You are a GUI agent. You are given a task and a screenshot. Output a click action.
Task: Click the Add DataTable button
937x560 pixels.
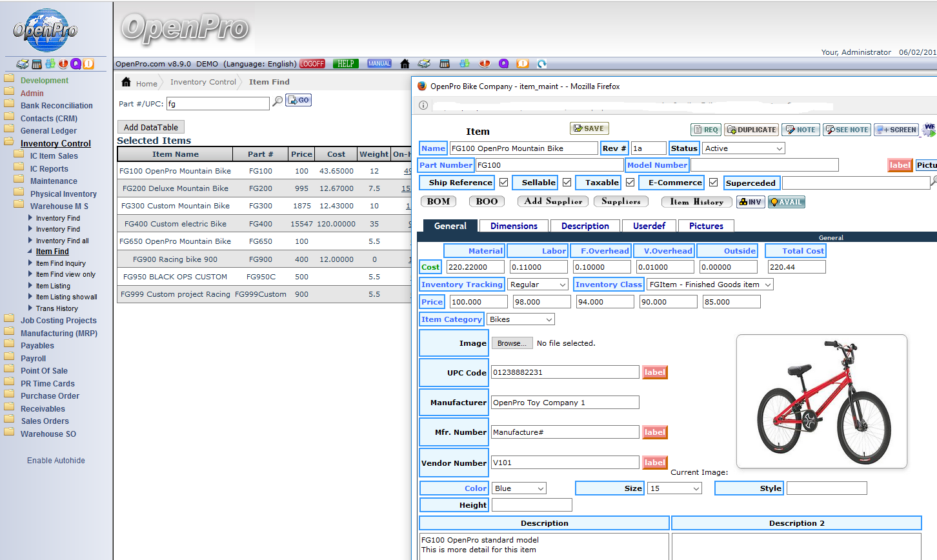[x=151, y=127]
